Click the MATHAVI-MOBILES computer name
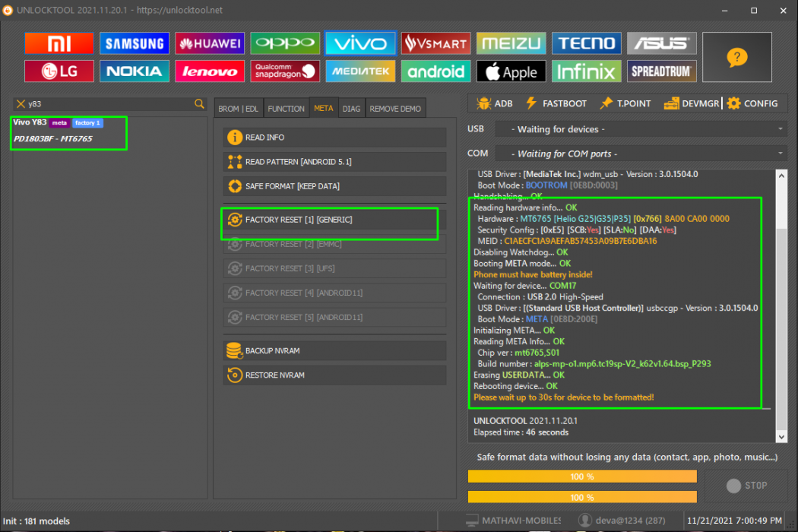Viewport: 798px width, 532px height. (x=514, y=521)
